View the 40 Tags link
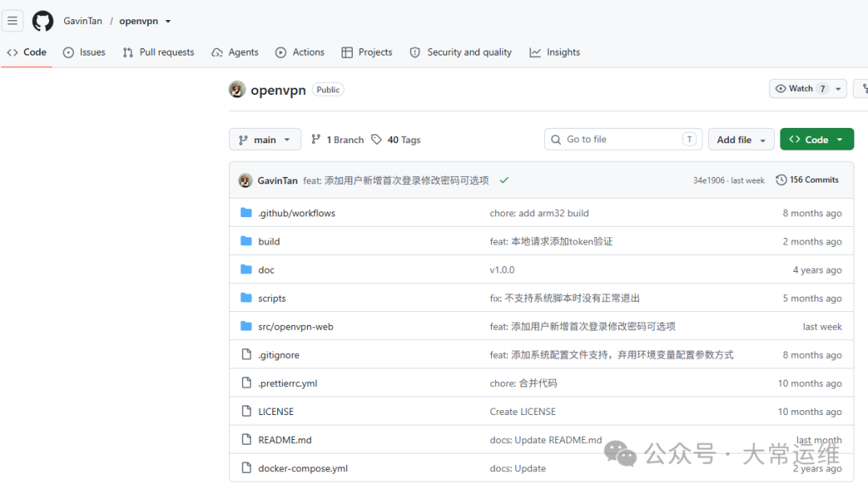This screenshot has height=489, width=868. point(395,140)
